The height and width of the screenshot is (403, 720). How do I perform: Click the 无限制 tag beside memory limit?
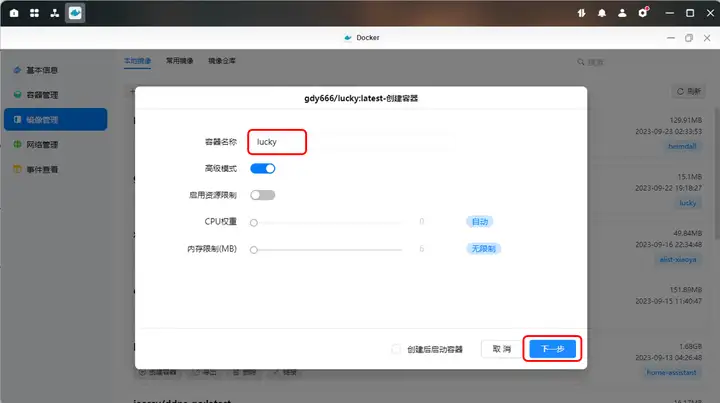484,249
